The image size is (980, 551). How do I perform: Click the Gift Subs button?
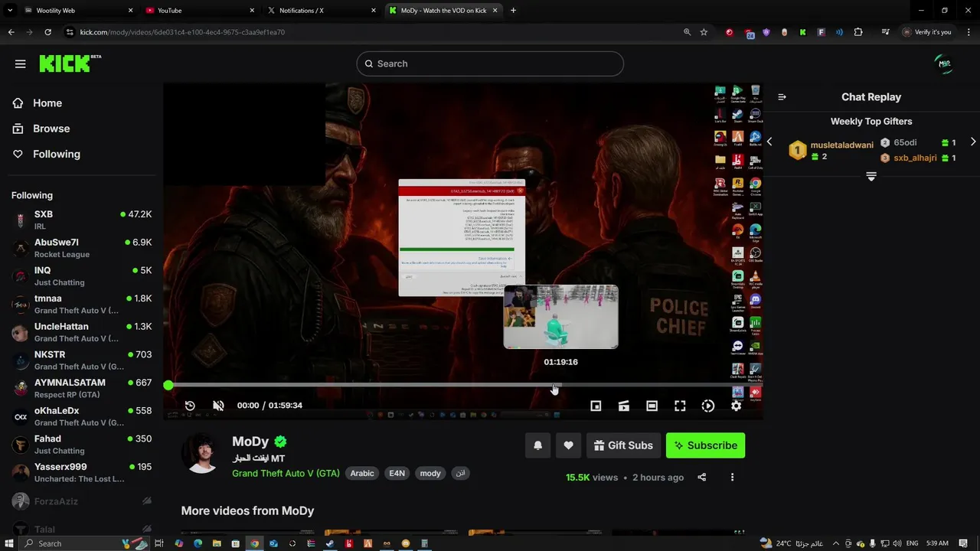[622, 445]
